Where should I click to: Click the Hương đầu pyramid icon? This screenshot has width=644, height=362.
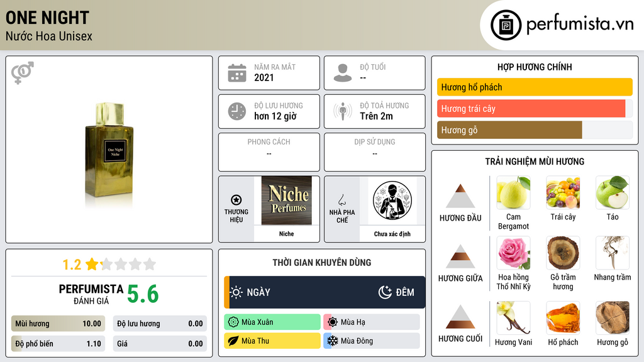click(460, 196)
